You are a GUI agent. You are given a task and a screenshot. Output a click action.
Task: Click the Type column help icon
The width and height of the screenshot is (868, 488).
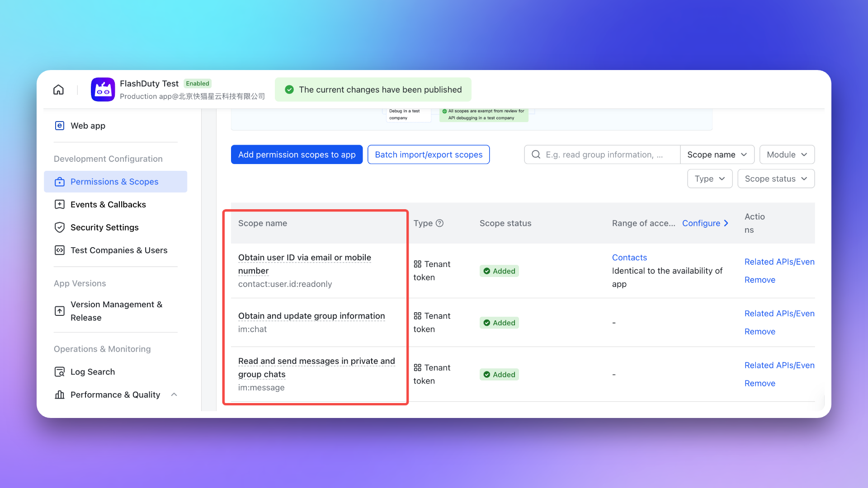[x=439, y=223]
